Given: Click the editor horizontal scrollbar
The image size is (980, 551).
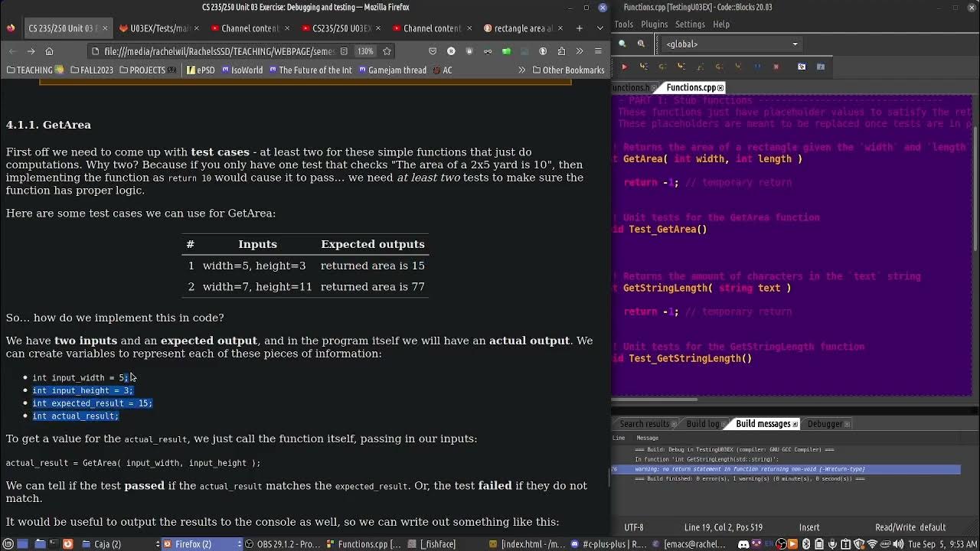Looking at the screenshot, I should tap(655, 399).
